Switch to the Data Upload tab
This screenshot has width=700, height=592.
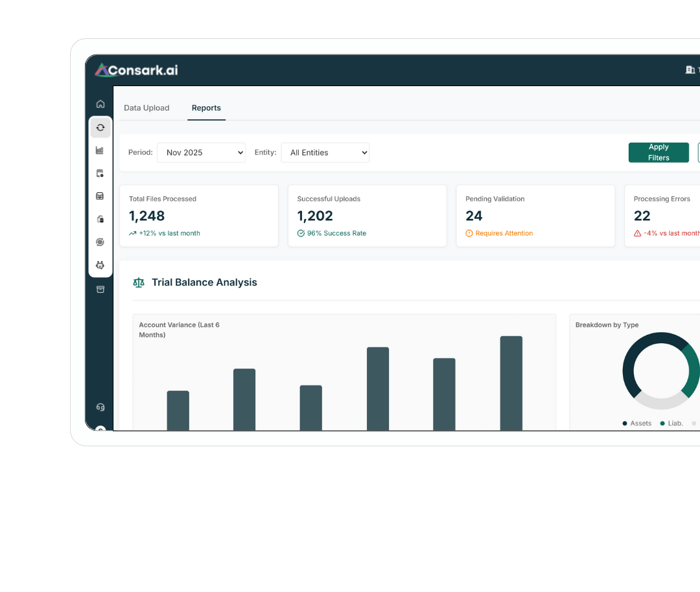[x=146, y=108]
